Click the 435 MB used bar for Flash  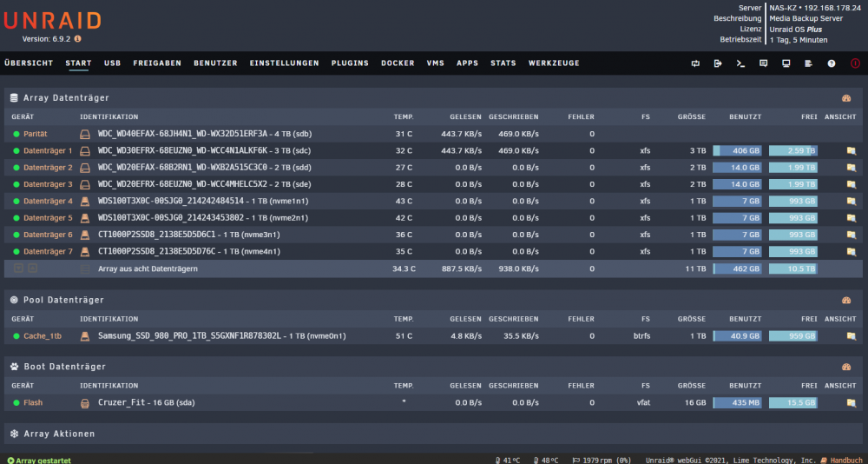tap(737, 403)
